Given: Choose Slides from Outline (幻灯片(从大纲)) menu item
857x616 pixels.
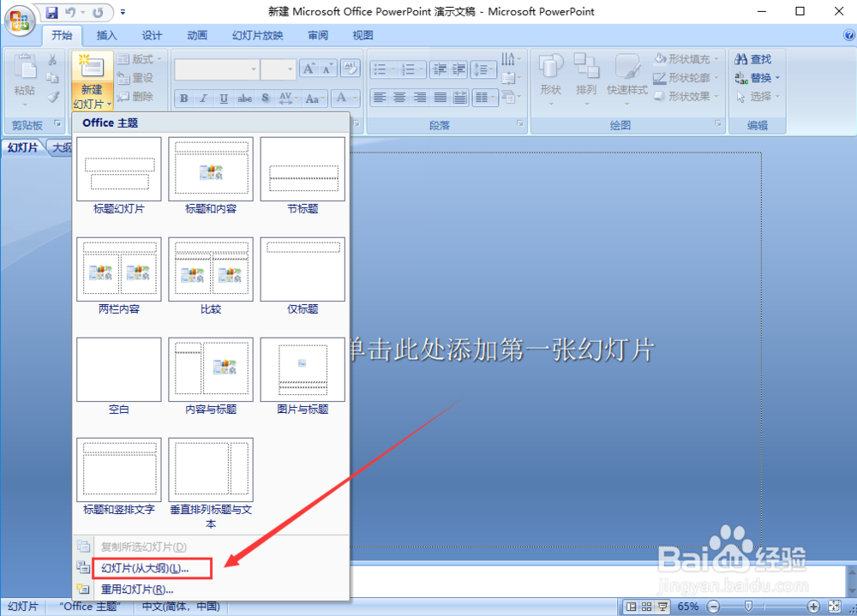Looking at the screenshot, I should click(x=212, y=568).
